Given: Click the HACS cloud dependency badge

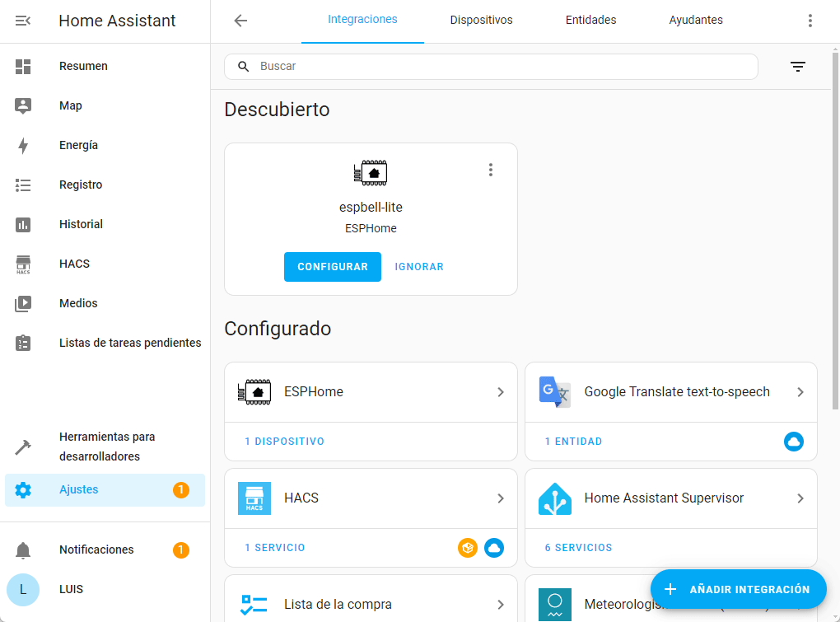Looking at the screenshot, I should click(x=494, y=548).
